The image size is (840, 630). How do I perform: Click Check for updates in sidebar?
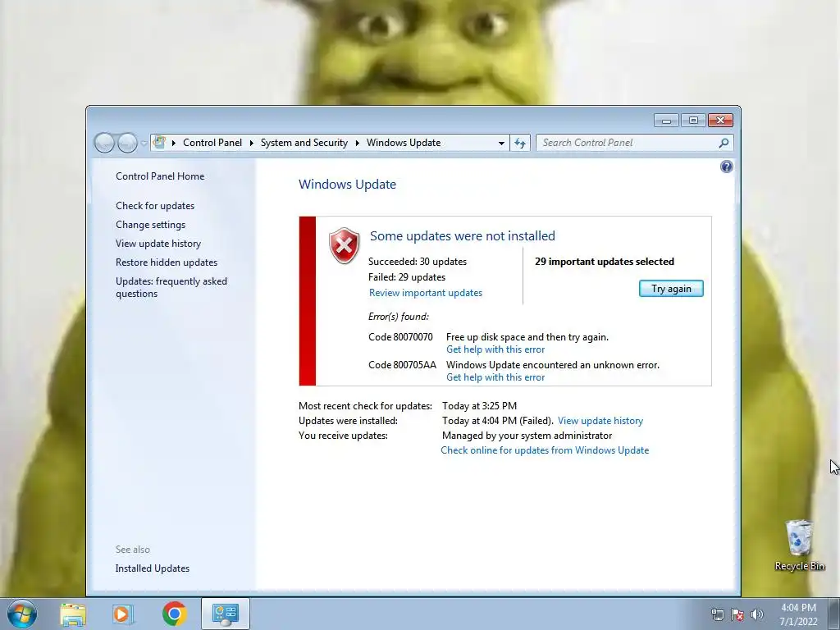pyautogui.click(x=155, y=206)
